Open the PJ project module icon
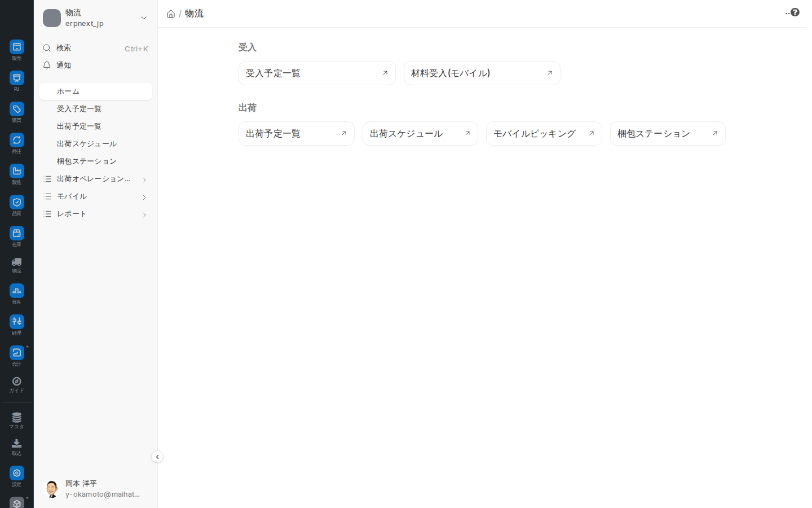Image resolution: width=812 pixels, height=508 pixels. click(17, 78)
